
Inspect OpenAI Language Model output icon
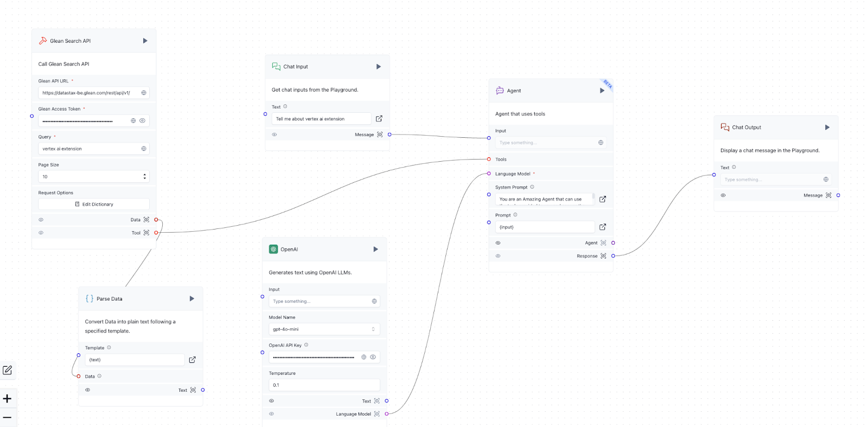[377, 414]
